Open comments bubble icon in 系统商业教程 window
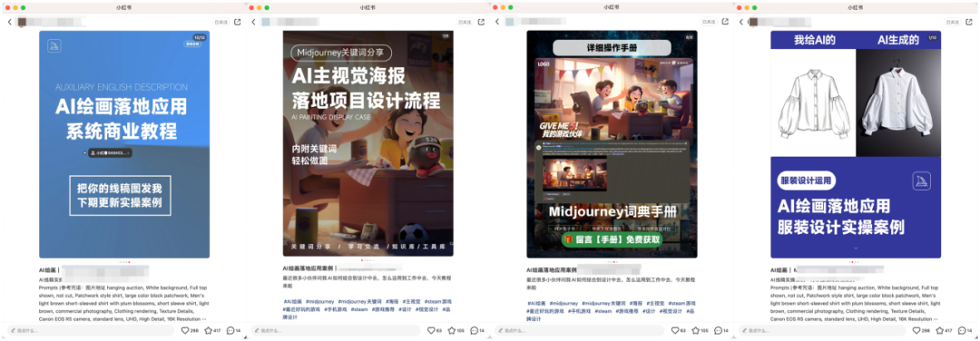 [230, 330]
